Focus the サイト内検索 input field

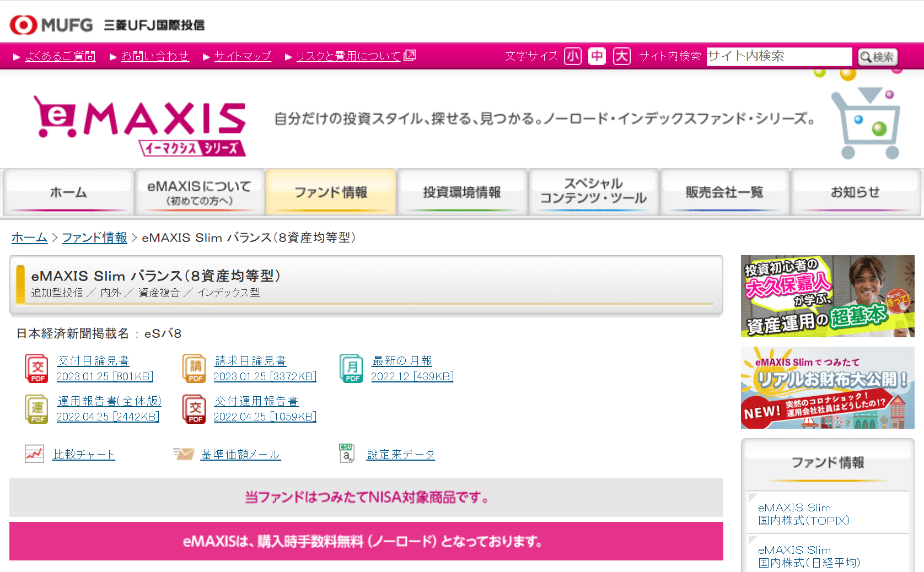(779, 56)
